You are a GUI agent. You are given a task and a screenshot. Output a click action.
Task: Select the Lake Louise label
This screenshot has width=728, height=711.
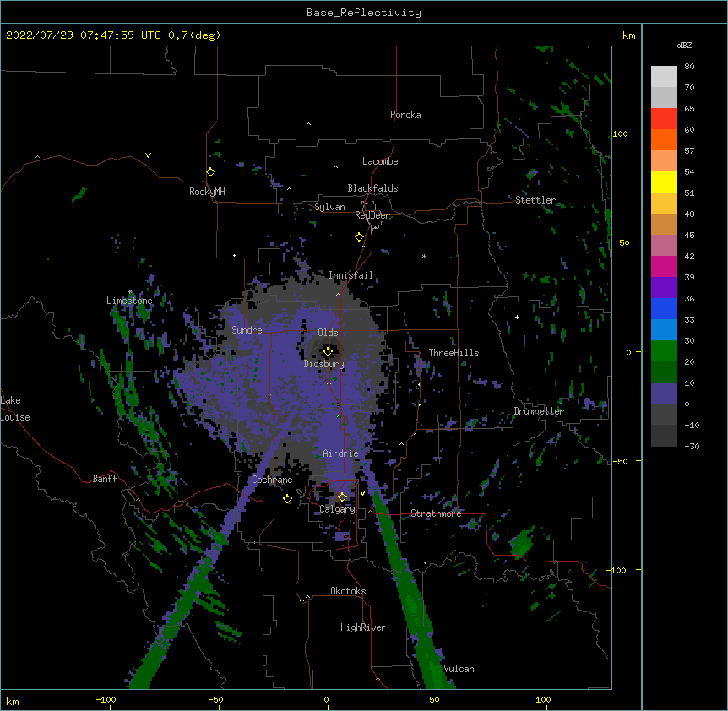tap(15, 409)
